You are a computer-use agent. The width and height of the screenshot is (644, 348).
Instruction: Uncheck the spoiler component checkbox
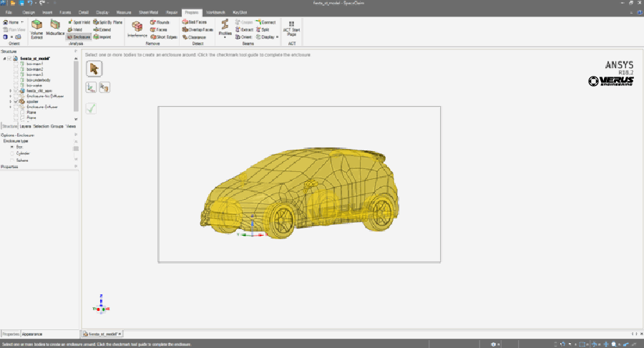click(16, 102)
